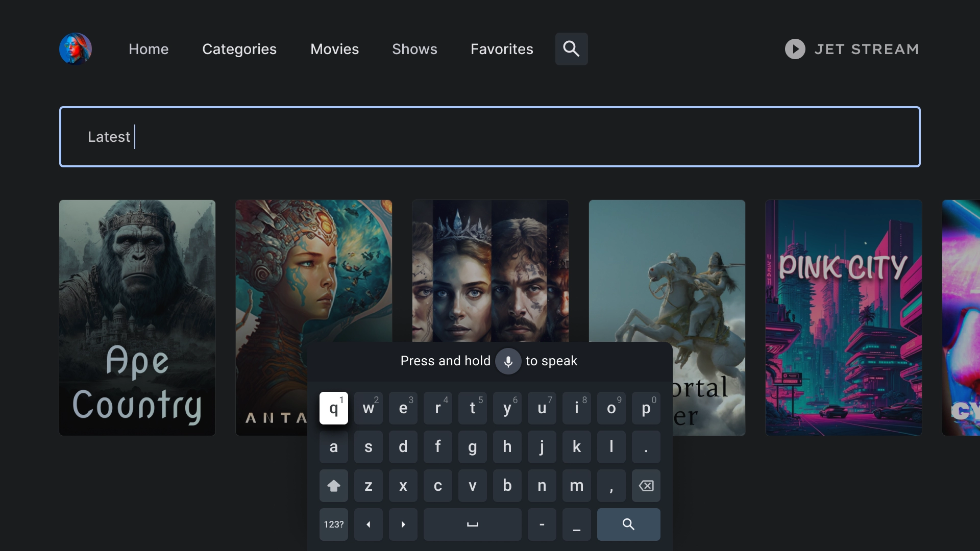Click the left arrow cursor key icon
This screenshot has width=980, height=551.
(368, 524)
